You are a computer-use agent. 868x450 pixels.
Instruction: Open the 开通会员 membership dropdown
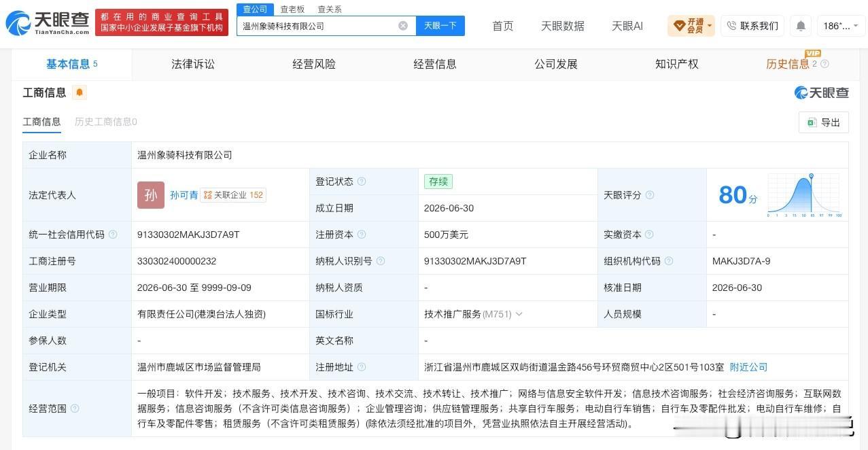pos(691,26)
